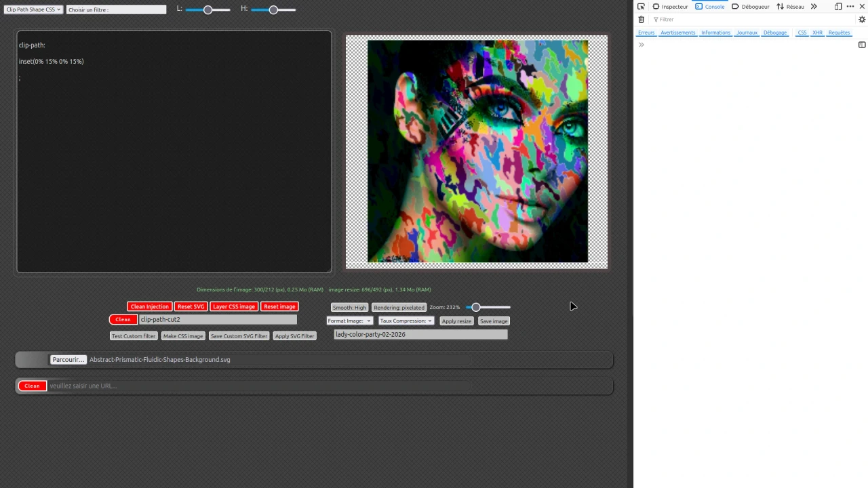868x488 pixels.
Task: Open the Clip Path Shape CSS dropdown
Action: click(x=33, y=9)
